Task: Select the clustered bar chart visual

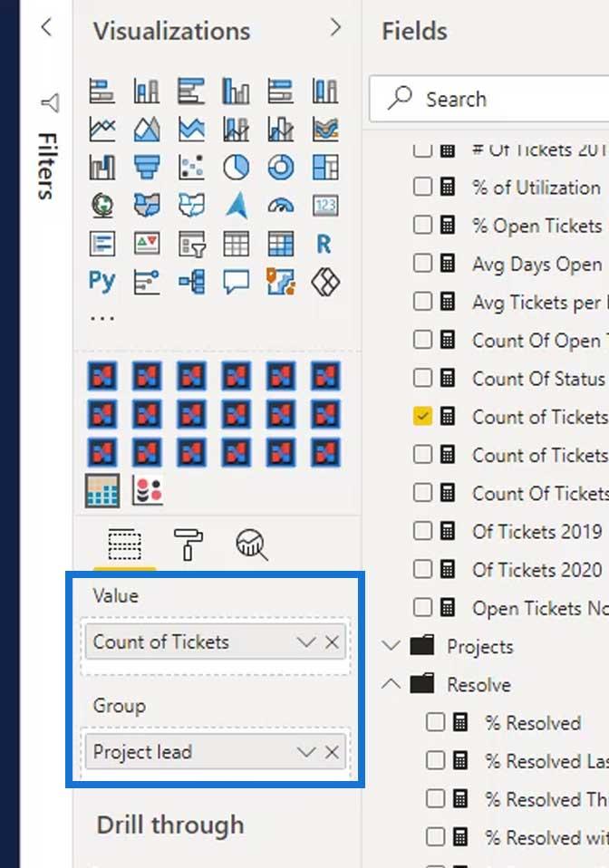Action: [x=191, y=91]
